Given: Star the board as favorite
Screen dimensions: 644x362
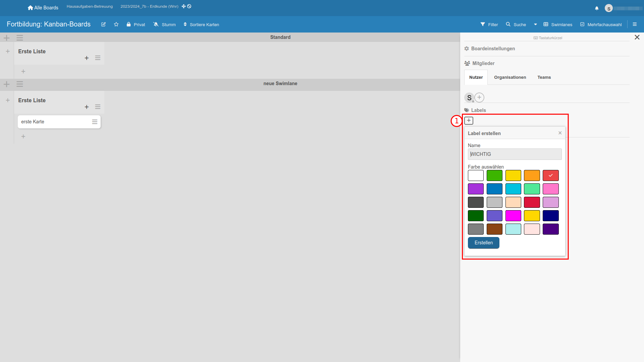Looking at the screenshot, I should tap(116, 24).
